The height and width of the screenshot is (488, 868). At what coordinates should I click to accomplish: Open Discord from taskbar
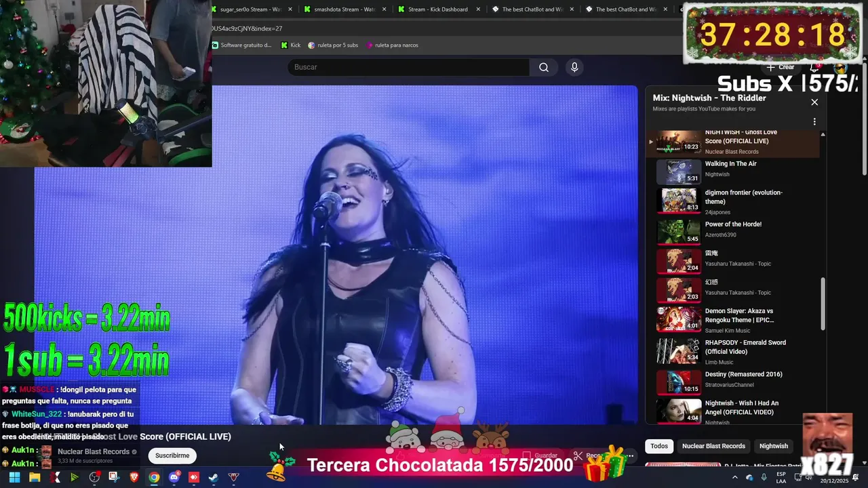174,477
